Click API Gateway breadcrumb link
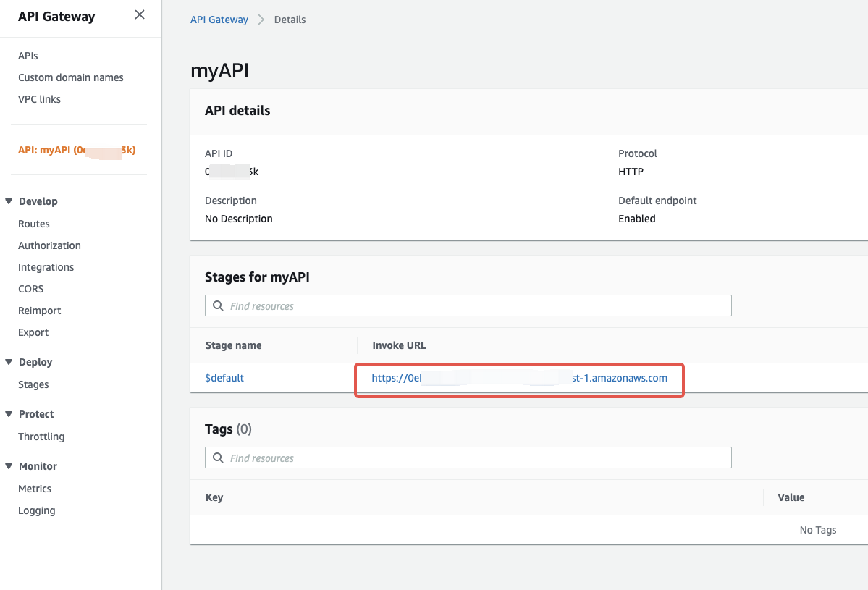Screen dimensions: 868x590 tap(219, 20)
